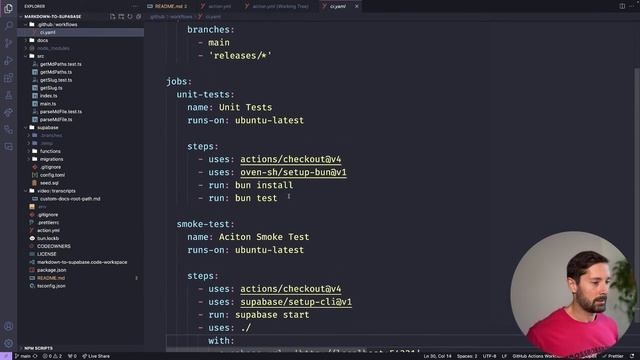The width and height of the screenshot is (640, 360).
Task: Open bun.lockb in Explorer
Action: pos(48,238)
